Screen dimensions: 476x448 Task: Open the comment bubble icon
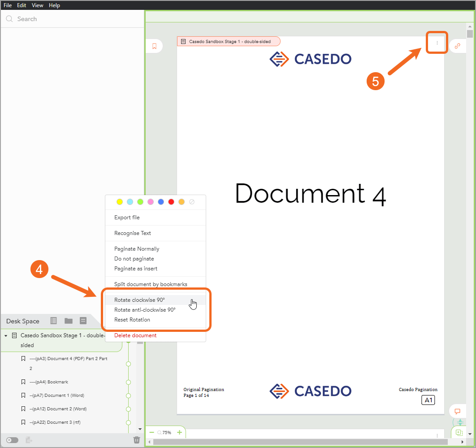tap(457, 411)
